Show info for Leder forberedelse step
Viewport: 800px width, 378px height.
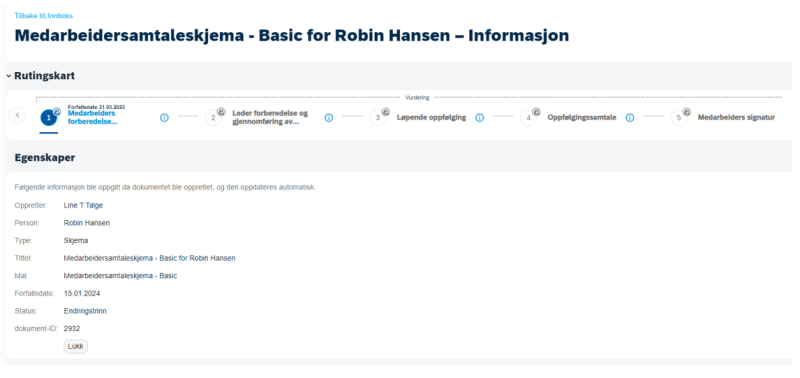tap(329, 118)
